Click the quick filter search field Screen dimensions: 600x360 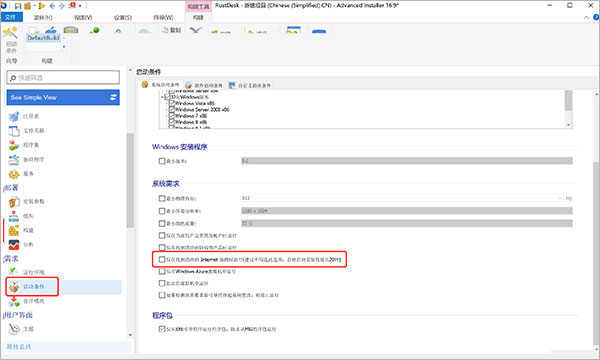point(63,78)
